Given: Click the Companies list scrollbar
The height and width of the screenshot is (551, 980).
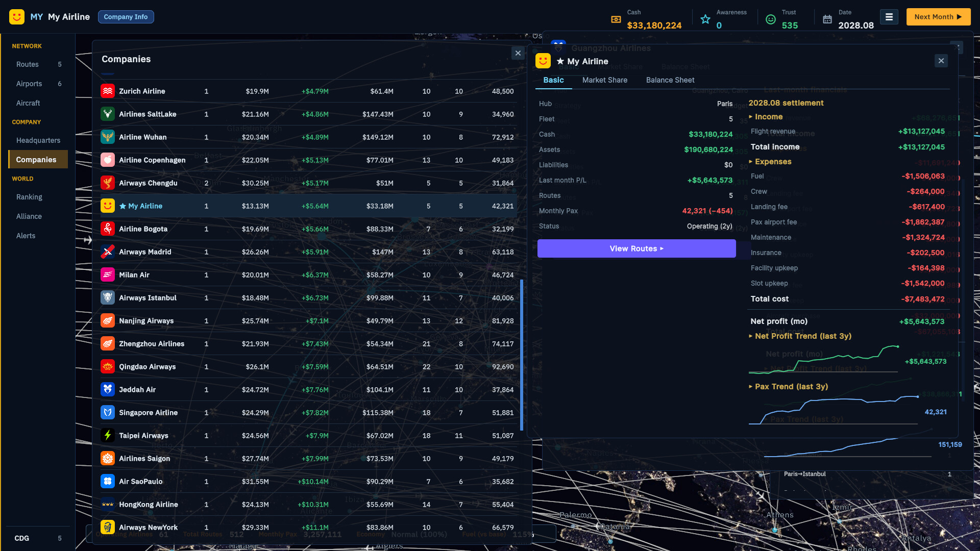Looking at the screenshot, I should click(x=522, y=355).
